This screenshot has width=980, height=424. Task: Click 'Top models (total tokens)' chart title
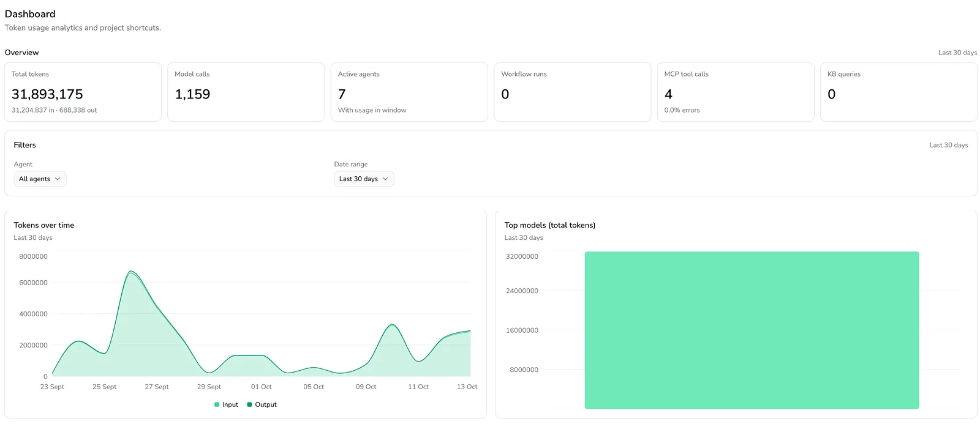point(550,225)
